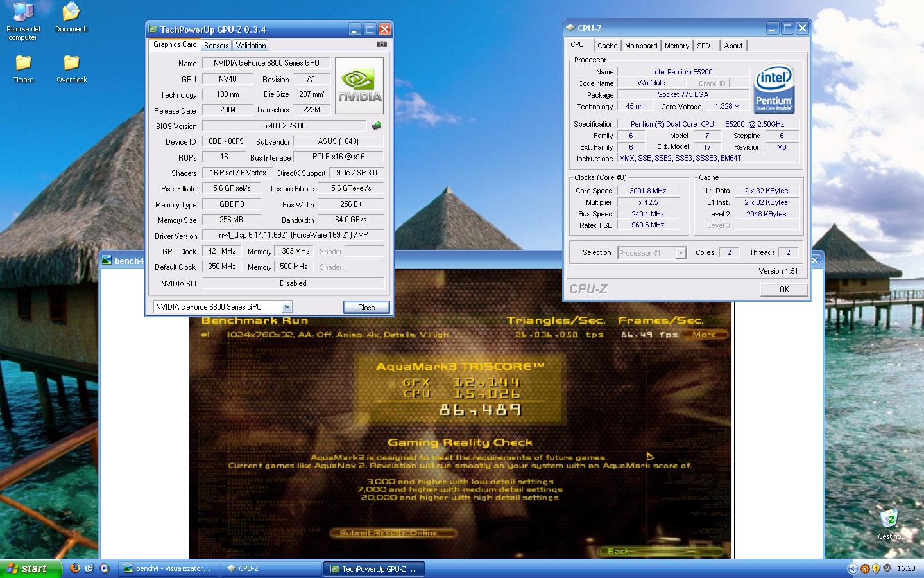Click the Intel Pentium logo in CPU-Z
The image size is (924, 578).
pyautogui.click(x=774, y=89)
